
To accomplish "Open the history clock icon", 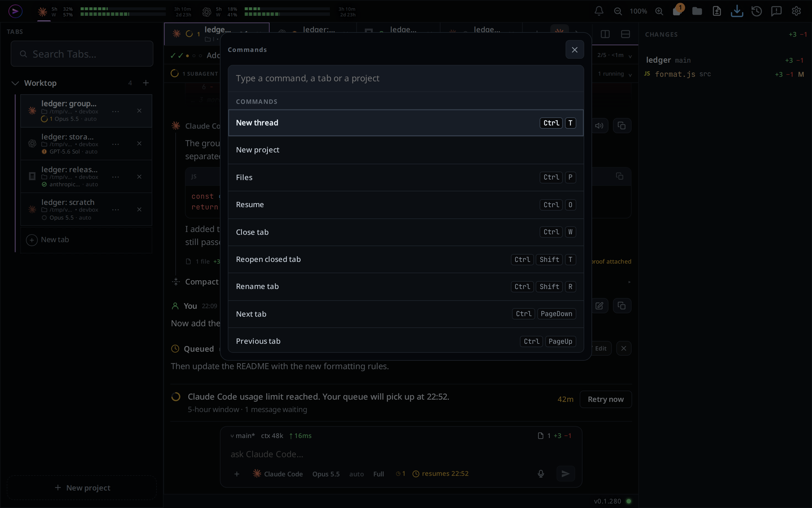I will pyautogui.click(x=757, y=11).
